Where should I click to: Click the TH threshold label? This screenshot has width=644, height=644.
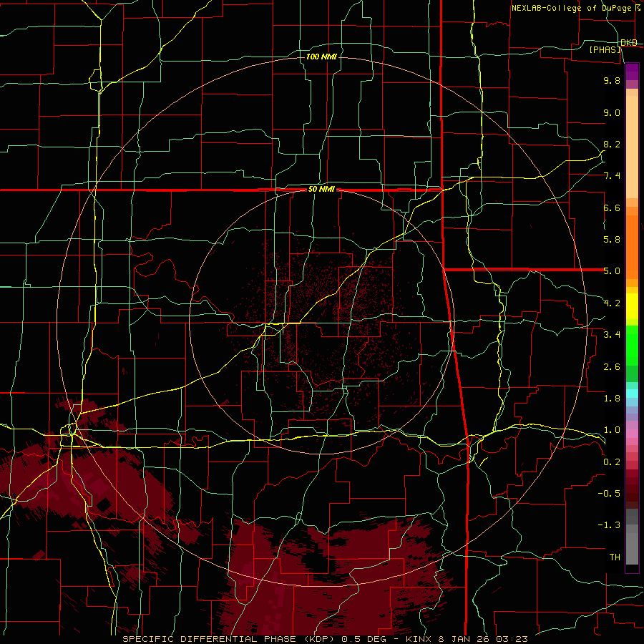point(615,557)
